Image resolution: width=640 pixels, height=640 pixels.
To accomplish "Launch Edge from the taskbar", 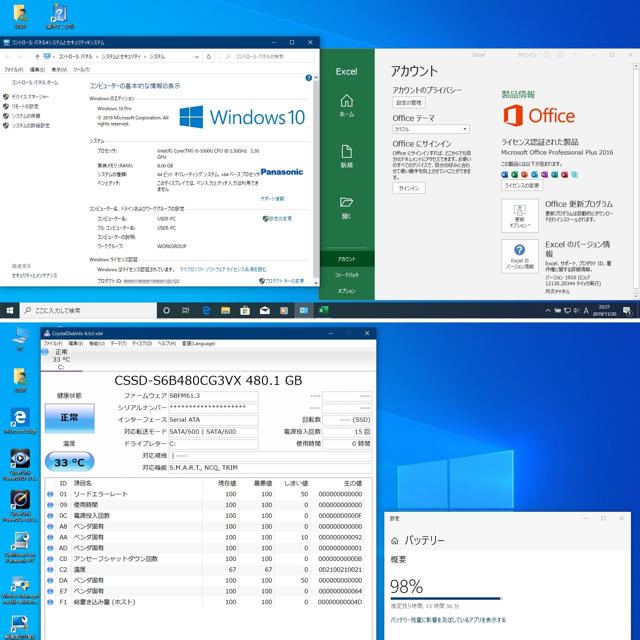I will point(207,311).
